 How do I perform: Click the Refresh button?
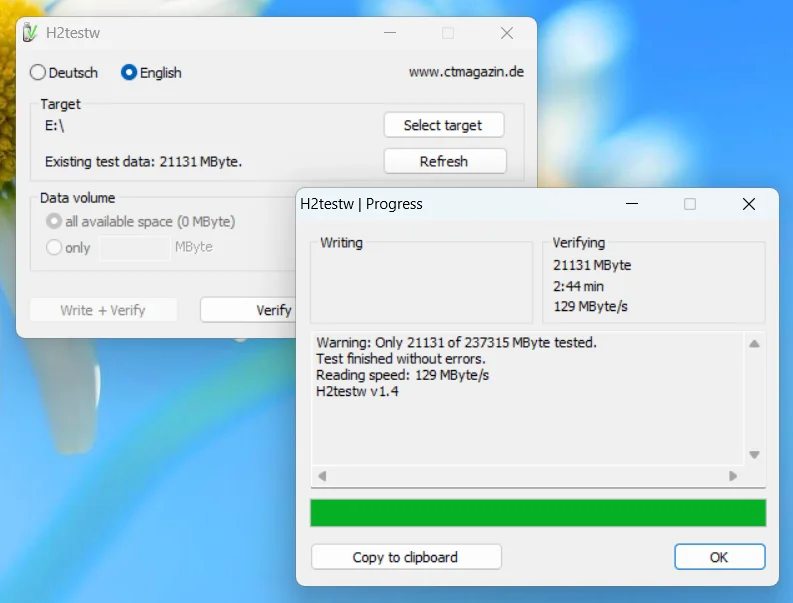(445, 161)
